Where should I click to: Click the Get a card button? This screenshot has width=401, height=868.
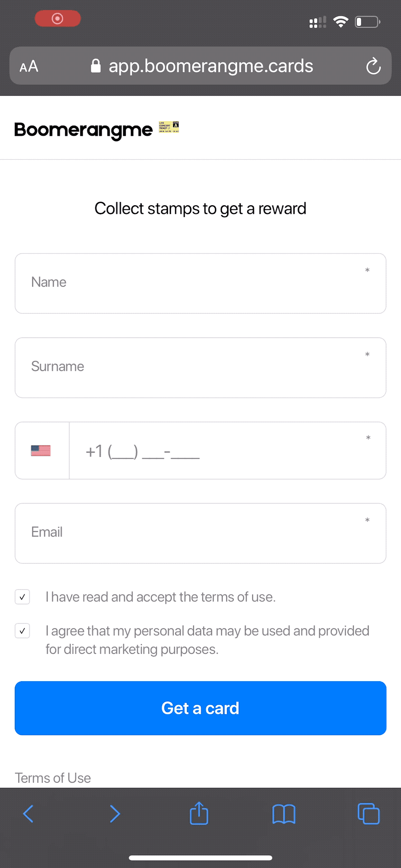[x=200, y=708]
